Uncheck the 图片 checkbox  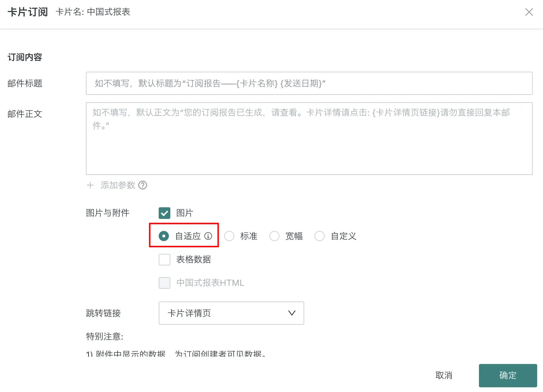click(x=165, y=213)
